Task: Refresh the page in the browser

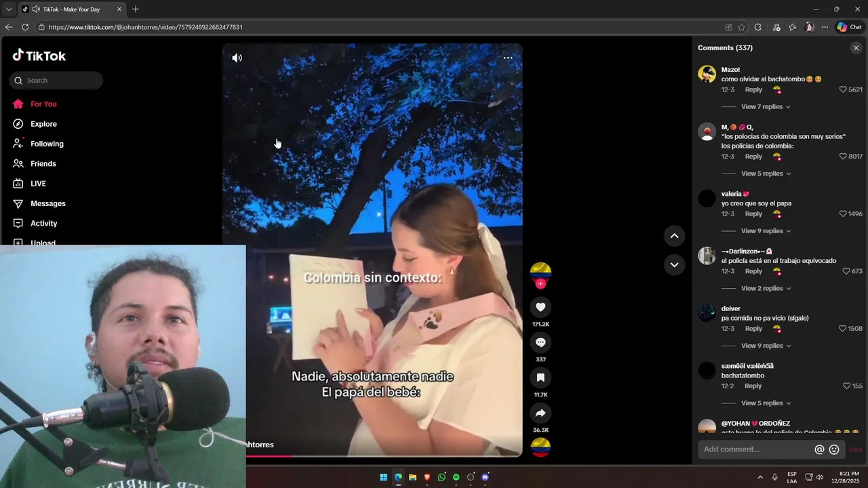Action: pos(25,27)
